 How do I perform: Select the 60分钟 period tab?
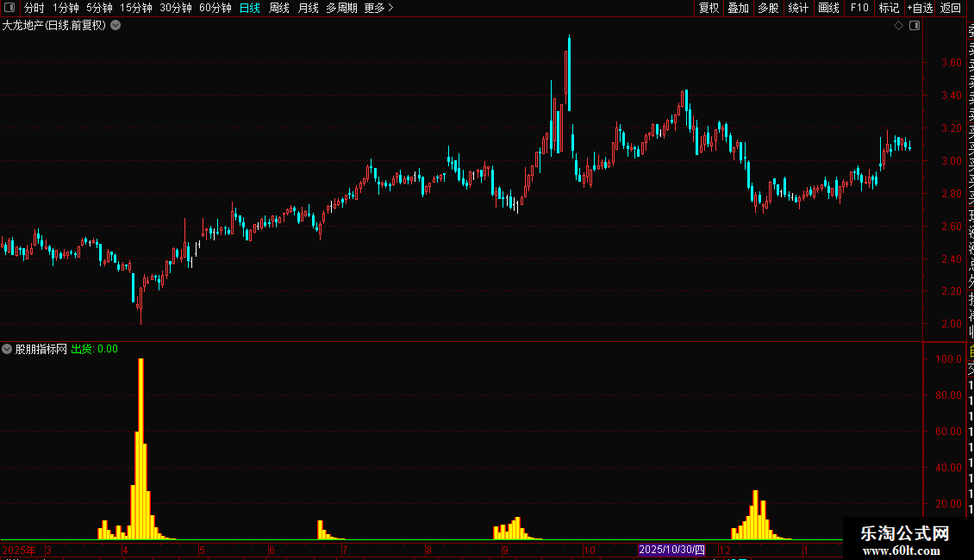[215, 8]
